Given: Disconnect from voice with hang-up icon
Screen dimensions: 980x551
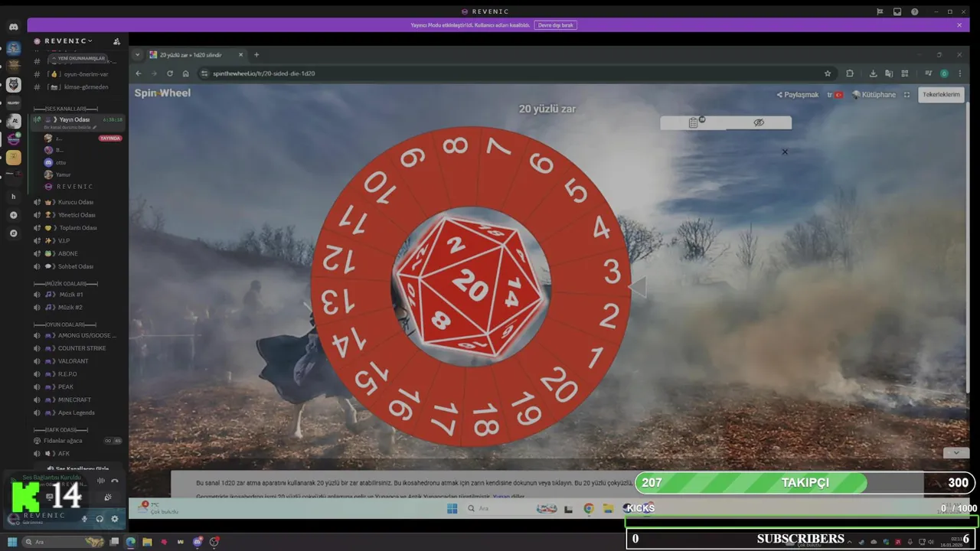Looking at the screenshot, I should coord(115,481).
